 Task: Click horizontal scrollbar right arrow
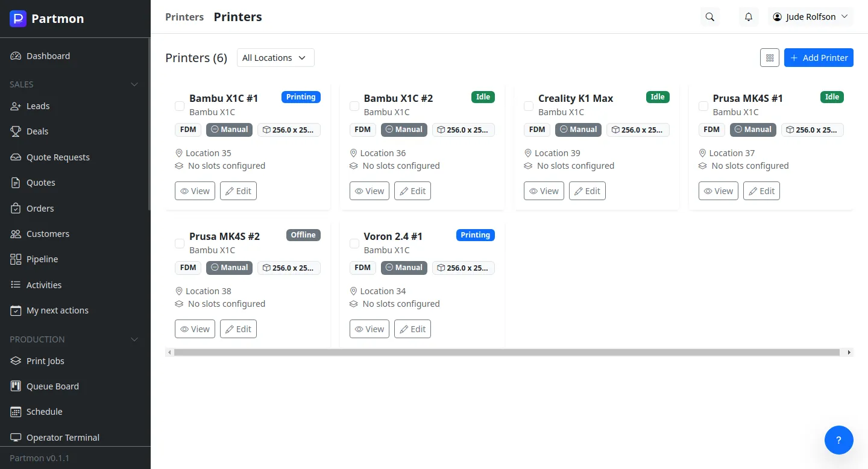(x=849, y=352)
